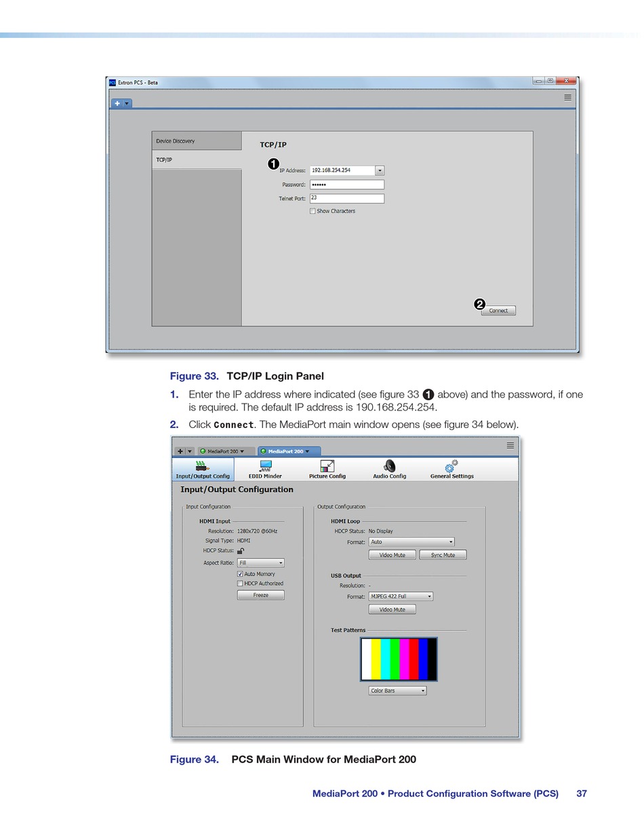Expand arrow beside plus in Extron PCS Beta window
This screenshot has height=833, width=644.
coord(127,104)
